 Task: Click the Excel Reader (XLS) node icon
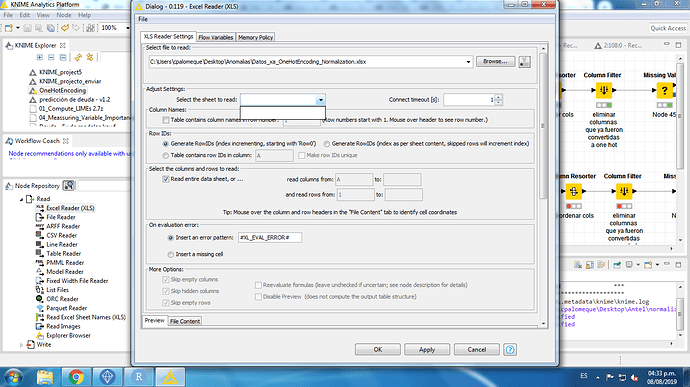click(39, 208)
